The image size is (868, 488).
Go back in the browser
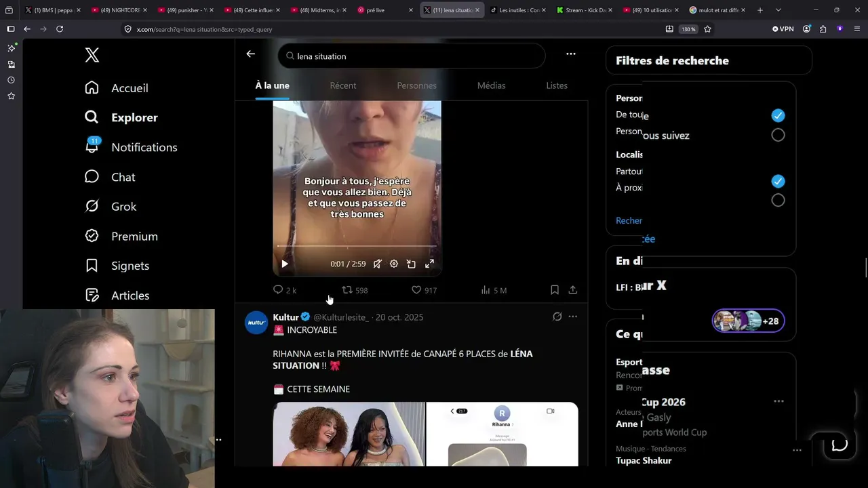27,29
